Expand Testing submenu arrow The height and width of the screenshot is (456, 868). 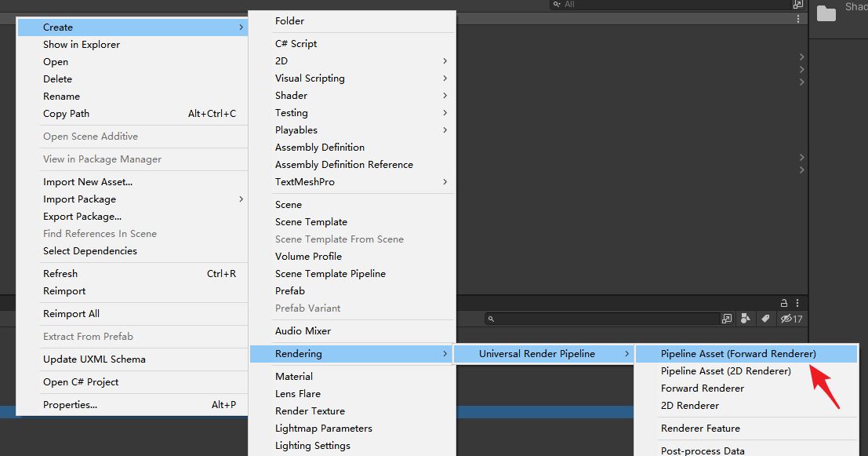[445, 112]
